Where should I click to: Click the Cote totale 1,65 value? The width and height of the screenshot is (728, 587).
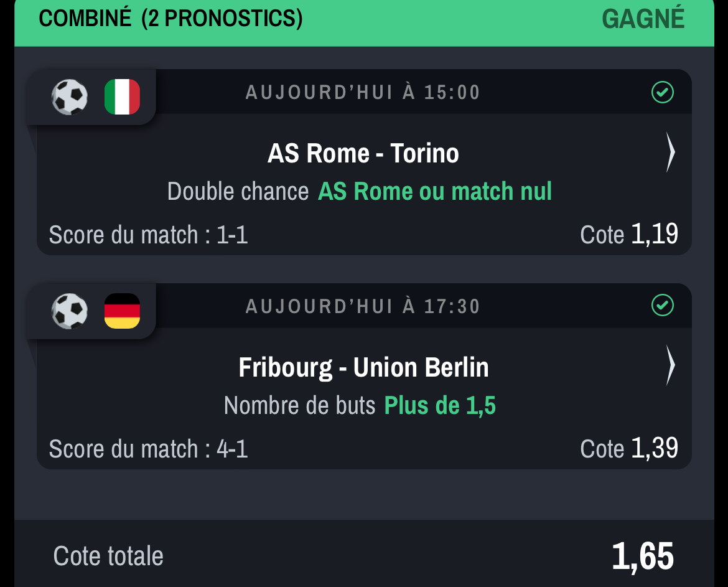pyautogui.click(x=643, y=556)
